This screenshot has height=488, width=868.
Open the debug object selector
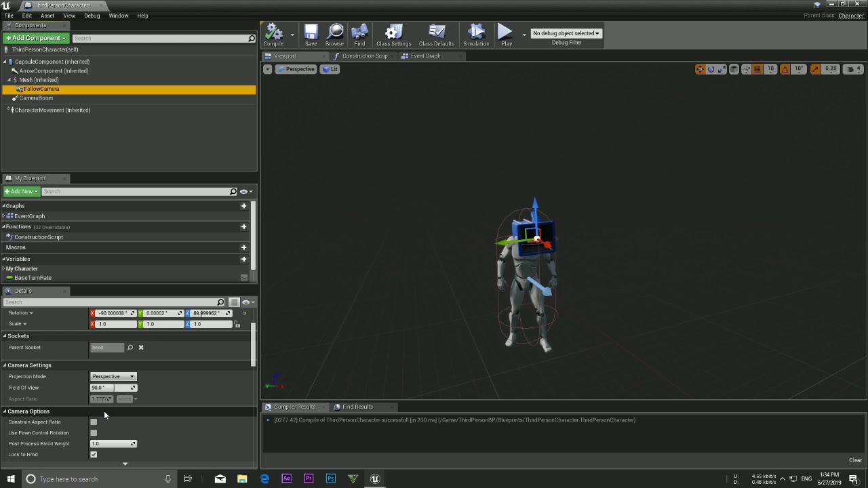click(x=566, y=33)
